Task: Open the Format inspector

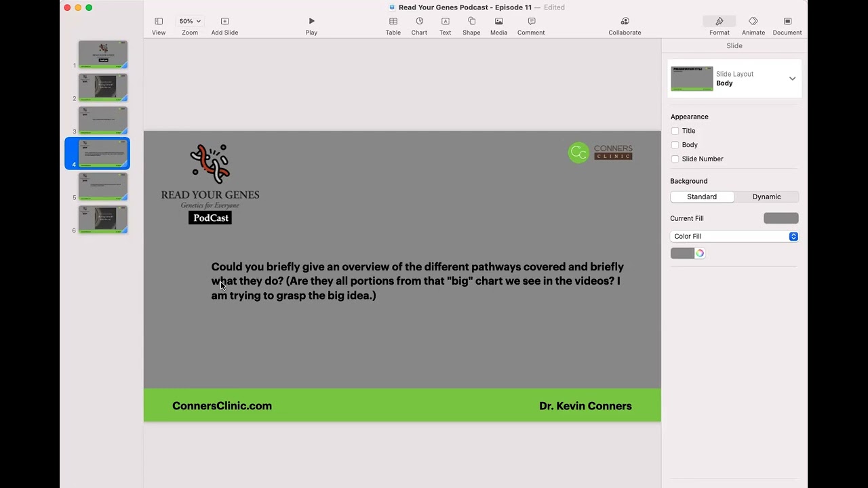Action: tap(719, 26)
